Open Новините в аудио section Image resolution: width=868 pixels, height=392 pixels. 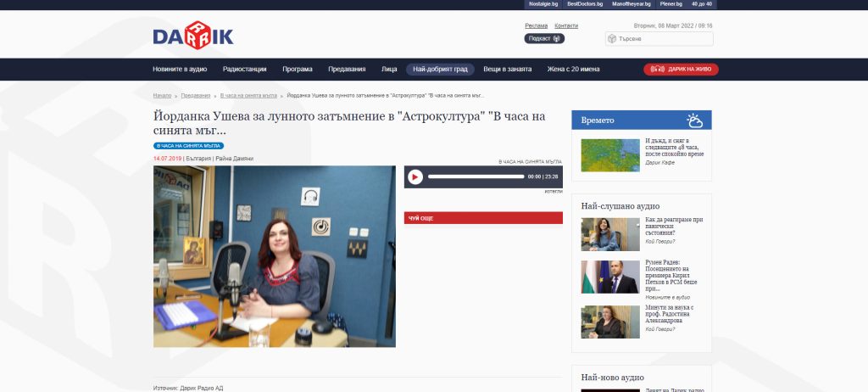180,69
